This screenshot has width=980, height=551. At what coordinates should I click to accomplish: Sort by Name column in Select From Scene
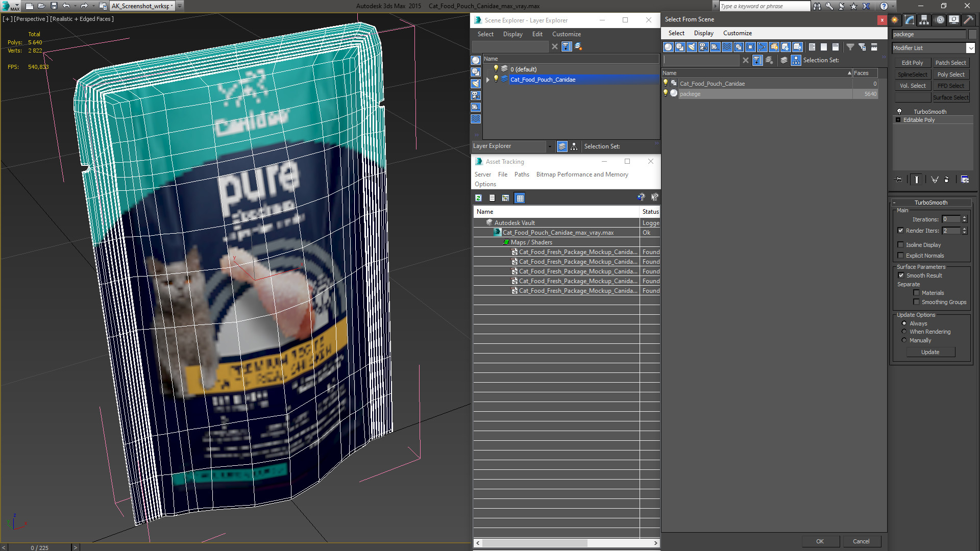click(757, 73)
